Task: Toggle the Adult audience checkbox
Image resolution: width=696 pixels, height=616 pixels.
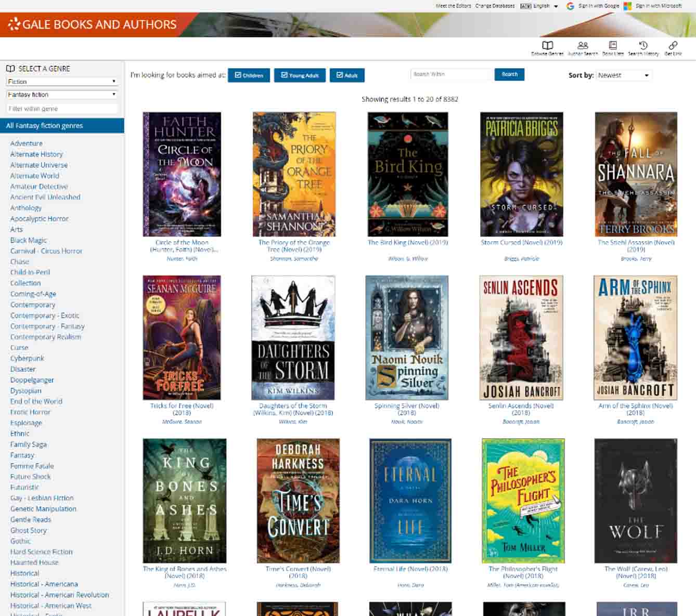Action: coord(347,75)
